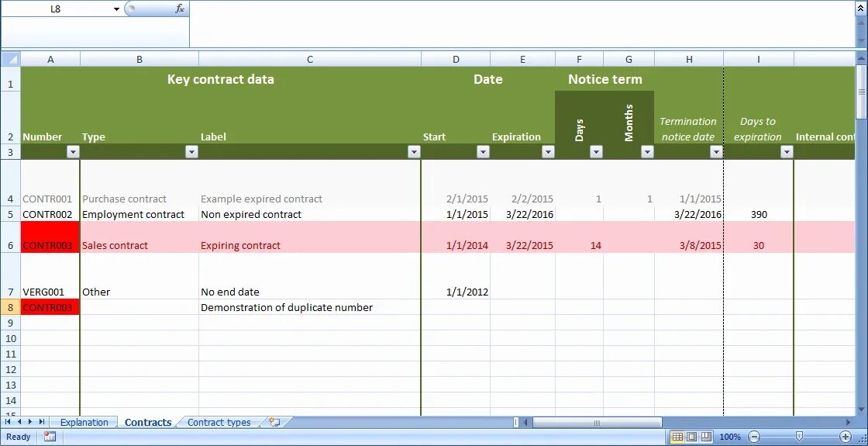
Task: Select the Expiring contract label cell
Action: [310, 237]
